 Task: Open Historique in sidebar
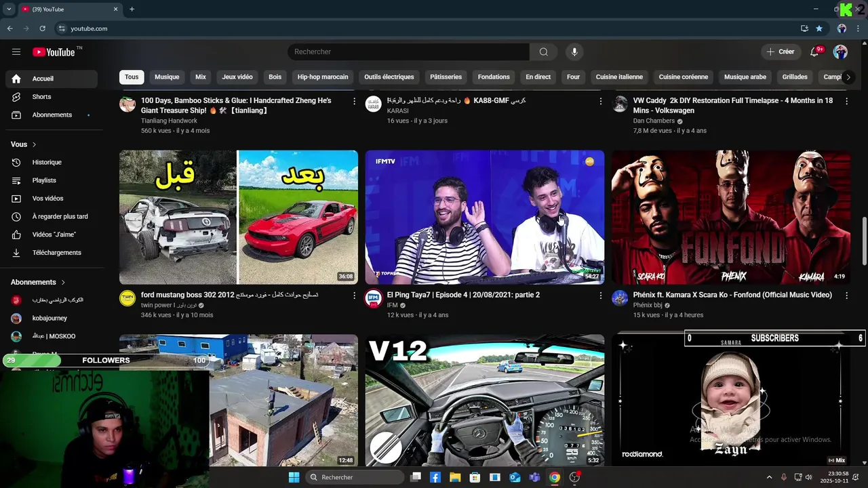pyautogui.click(x=52, y=163)
